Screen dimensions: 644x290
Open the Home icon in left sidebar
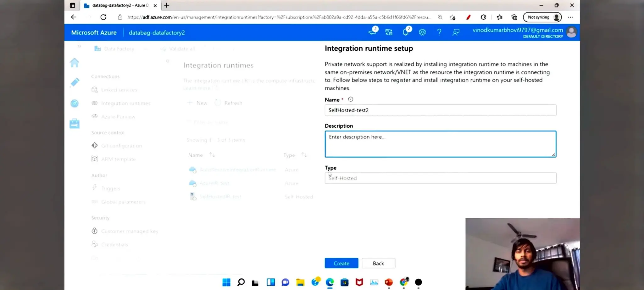click(x=75, y=63)
